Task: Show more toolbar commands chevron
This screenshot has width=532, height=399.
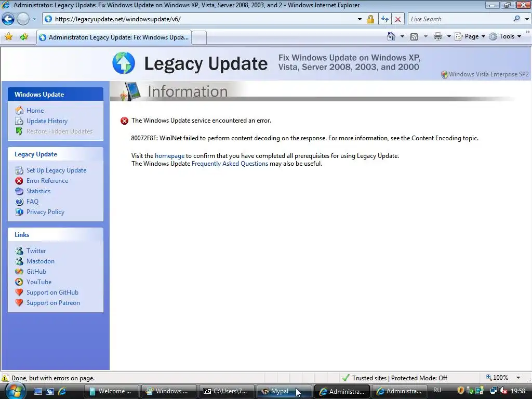Action: 528,32
